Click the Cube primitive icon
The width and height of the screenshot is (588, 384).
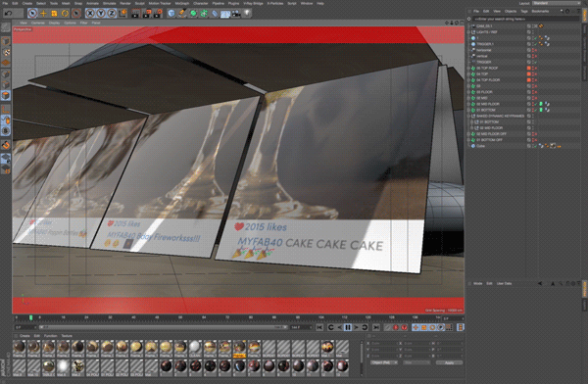(x=171, y=14)
